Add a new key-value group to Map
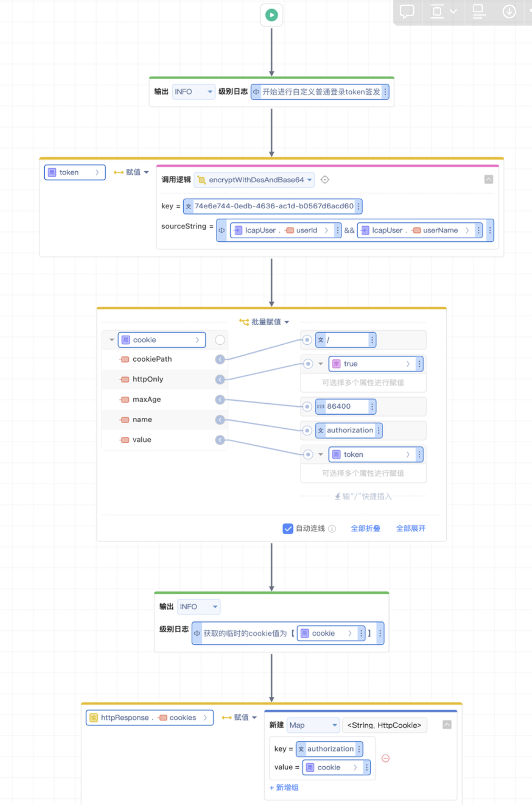 point(284,788)
